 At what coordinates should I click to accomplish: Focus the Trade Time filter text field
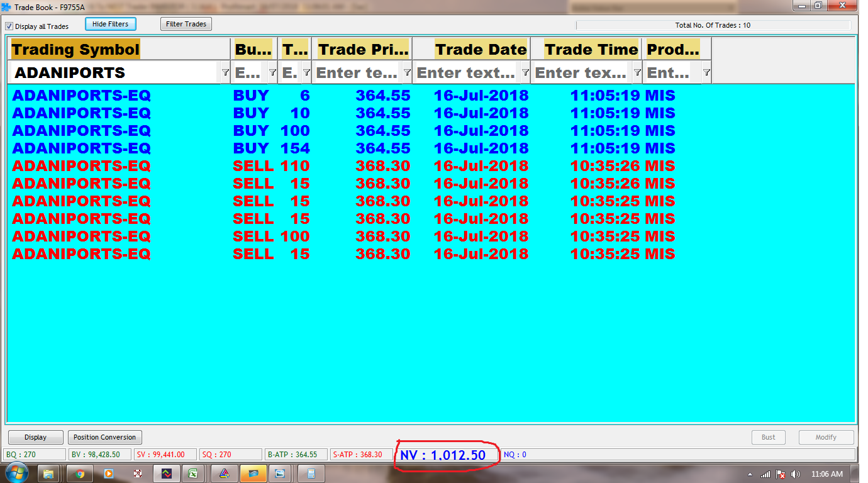click(582, 73)
